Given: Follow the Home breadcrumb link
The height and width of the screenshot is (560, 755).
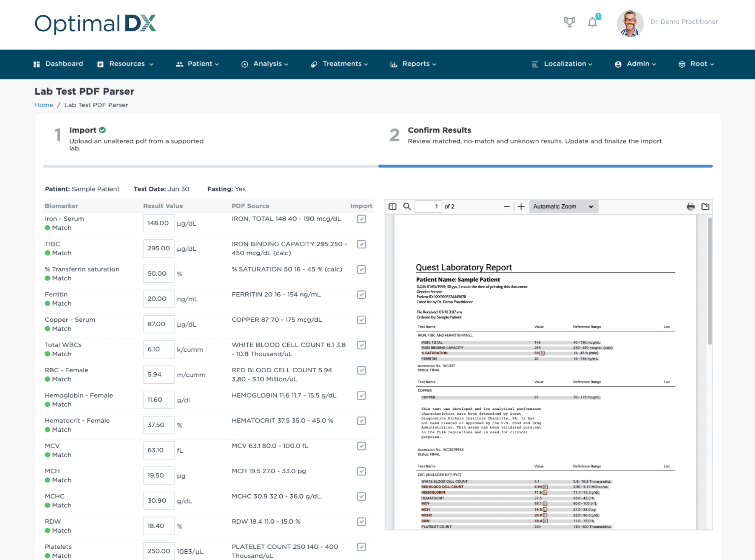Looking at the screenshot, I should click(44, 105).
